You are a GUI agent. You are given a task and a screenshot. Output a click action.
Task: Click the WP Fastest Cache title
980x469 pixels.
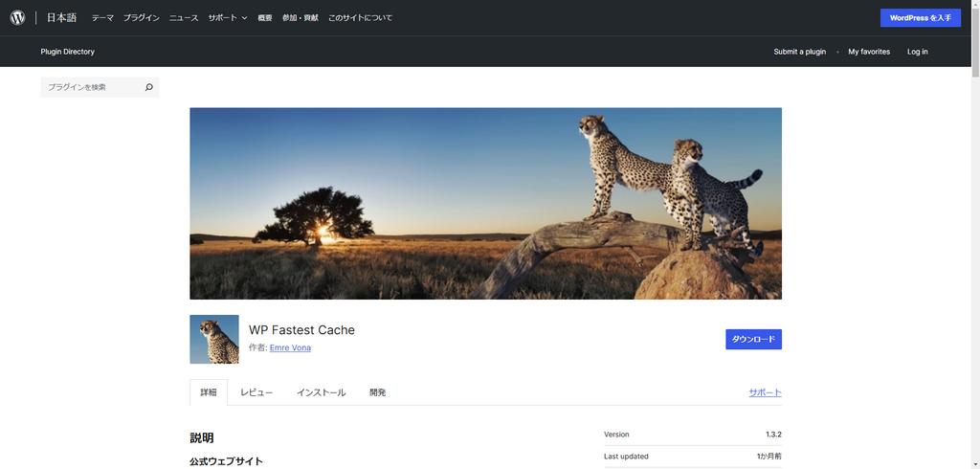[301, 329]
